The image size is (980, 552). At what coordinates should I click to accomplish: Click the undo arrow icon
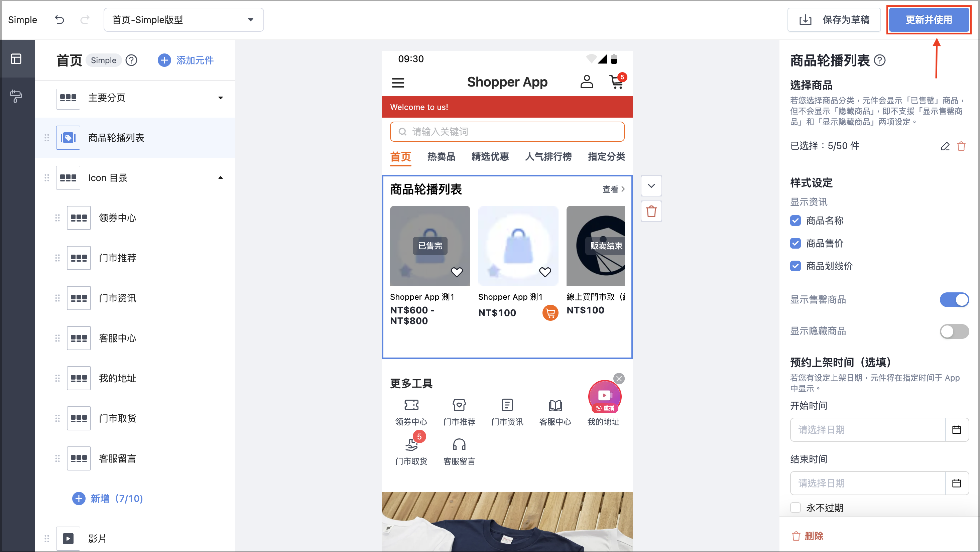pos(59,19)
